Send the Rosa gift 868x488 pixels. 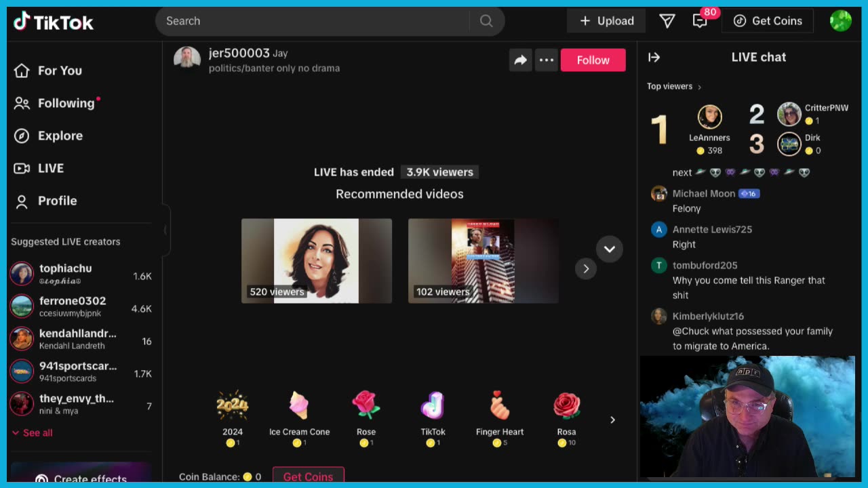567,418
